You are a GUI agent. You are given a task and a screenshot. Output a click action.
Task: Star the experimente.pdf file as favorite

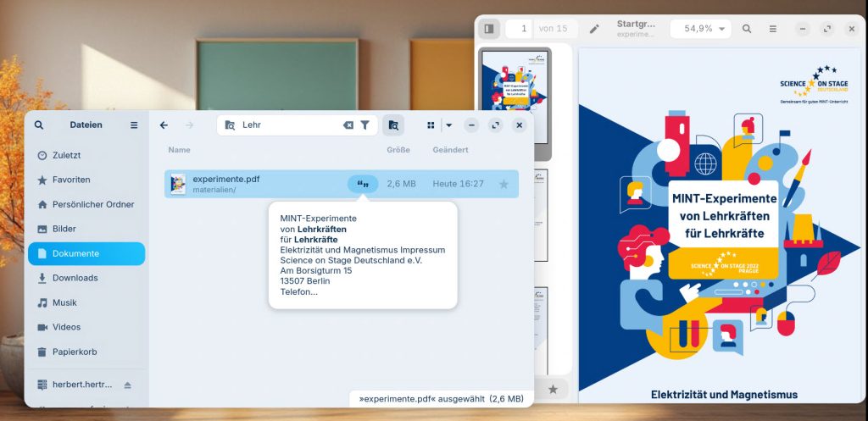(504, 184)
